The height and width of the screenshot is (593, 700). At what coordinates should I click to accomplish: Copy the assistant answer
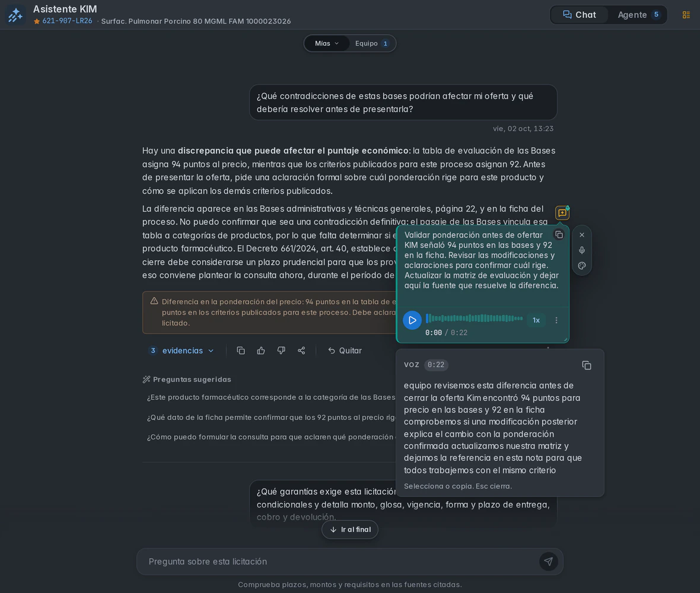(x=241, y=350)
